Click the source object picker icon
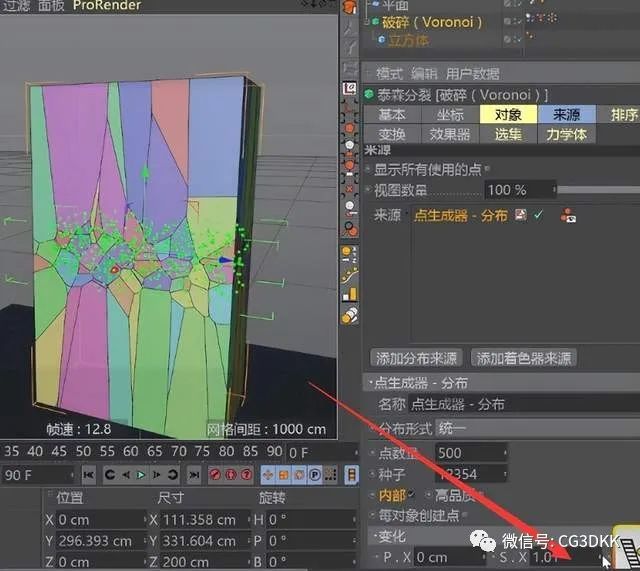The image size is (640, 571). pyautogui.click(x=568, y=216)
